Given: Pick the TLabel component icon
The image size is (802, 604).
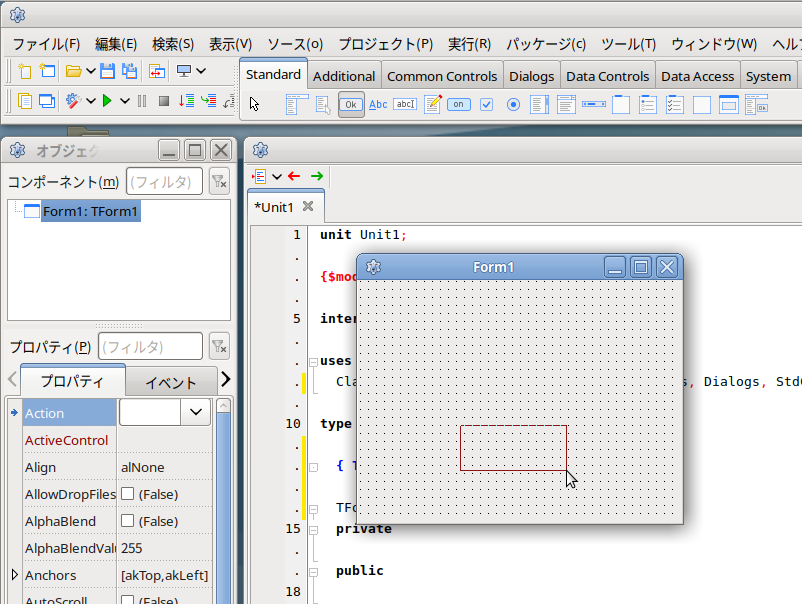Looking at the screenshot, I should coord(378,104).
